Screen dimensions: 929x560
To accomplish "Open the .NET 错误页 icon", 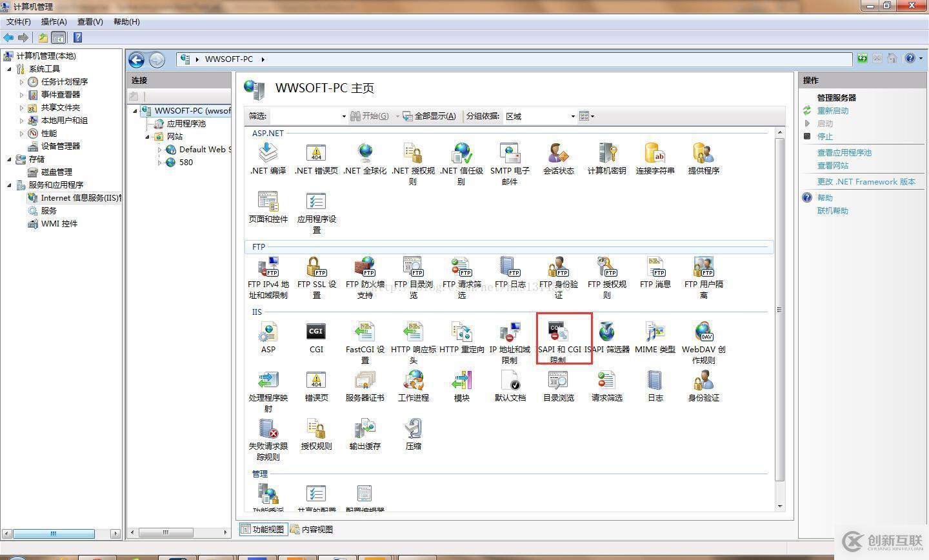I will [x=316, y=158].
